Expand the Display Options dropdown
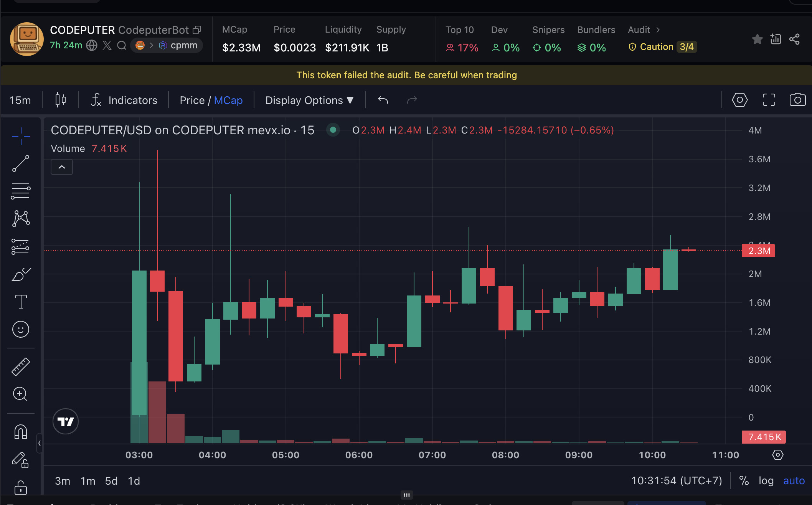Screen dimensions: 812x505 coord(309,100)
